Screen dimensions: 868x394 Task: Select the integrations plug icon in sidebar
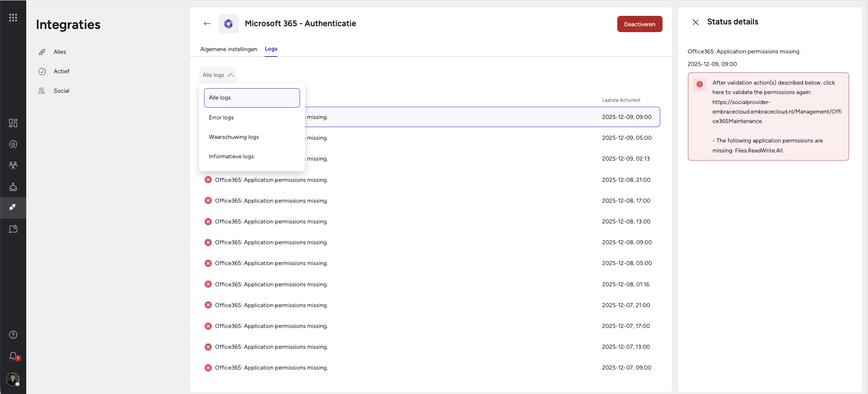[13, 208]
